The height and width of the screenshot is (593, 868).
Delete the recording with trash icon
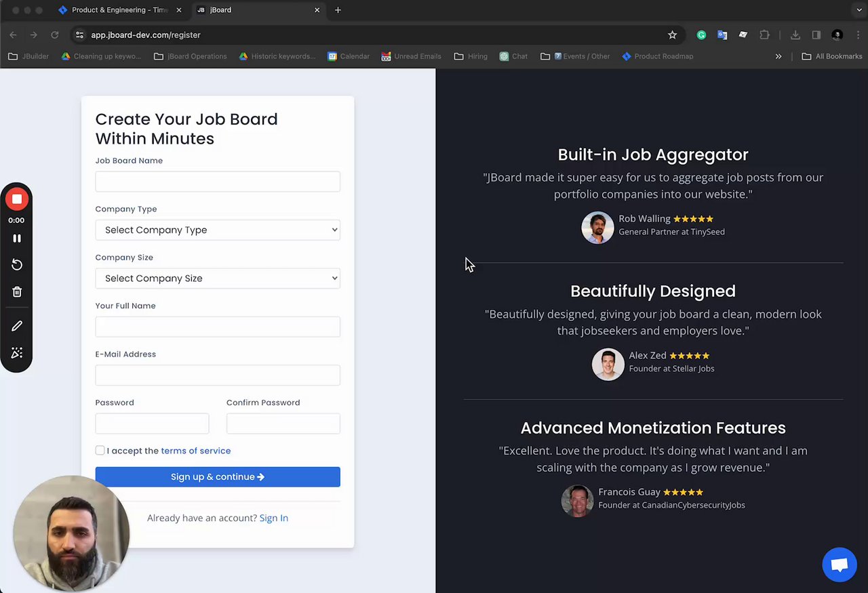(17, 292)
